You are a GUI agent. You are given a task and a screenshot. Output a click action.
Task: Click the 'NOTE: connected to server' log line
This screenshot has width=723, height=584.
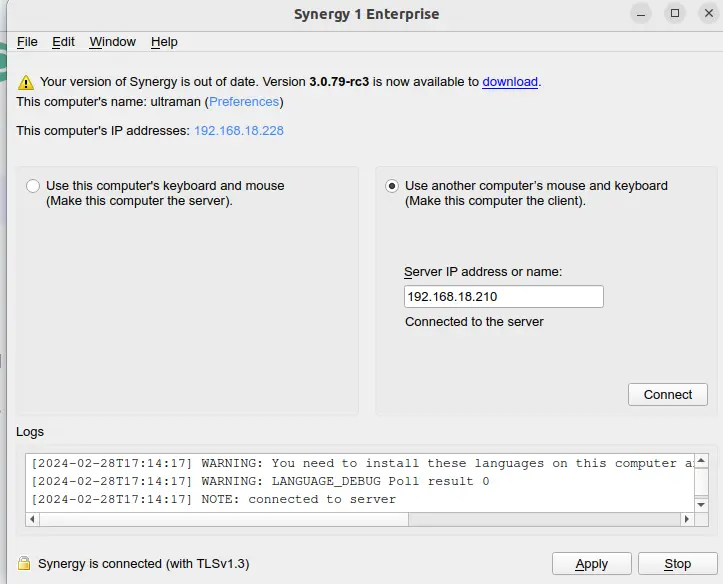pos(214,499)
